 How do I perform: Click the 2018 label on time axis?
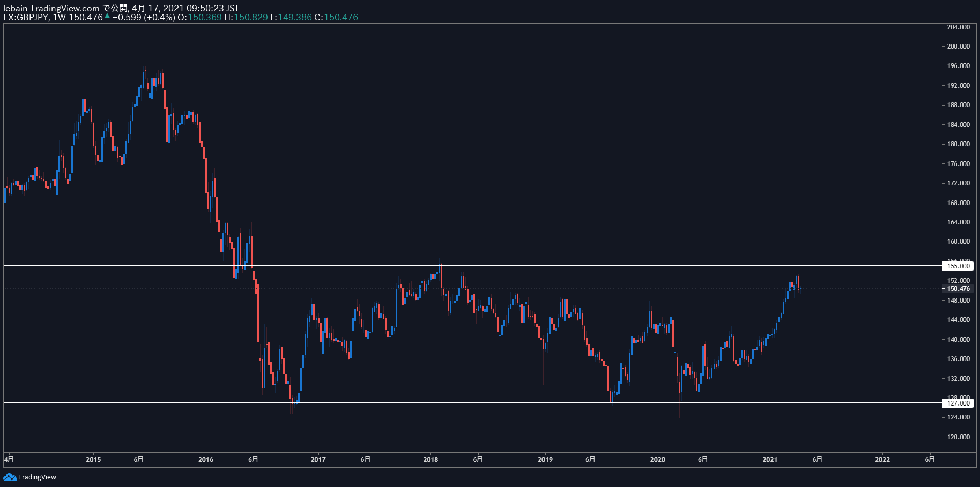[x=430, y=459]
